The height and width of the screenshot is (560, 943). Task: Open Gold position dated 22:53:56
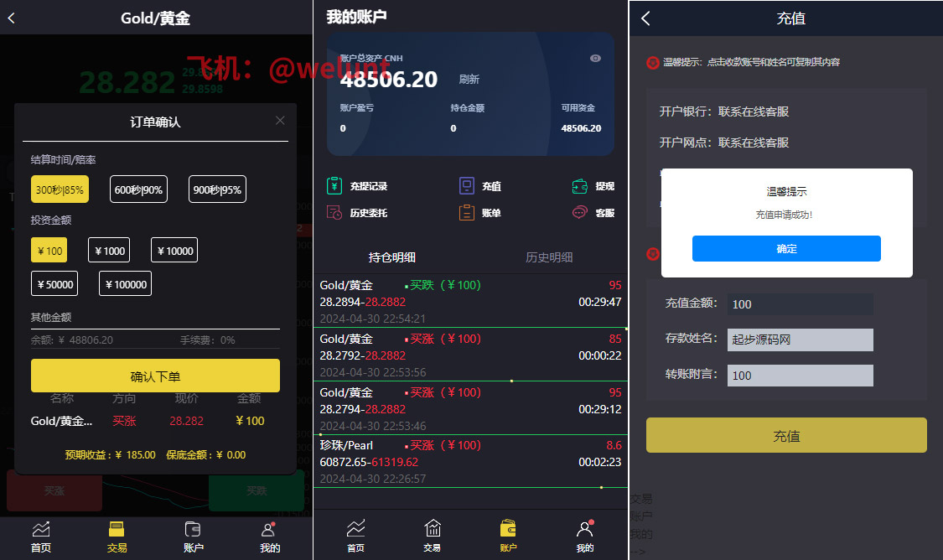click(470, 355)
